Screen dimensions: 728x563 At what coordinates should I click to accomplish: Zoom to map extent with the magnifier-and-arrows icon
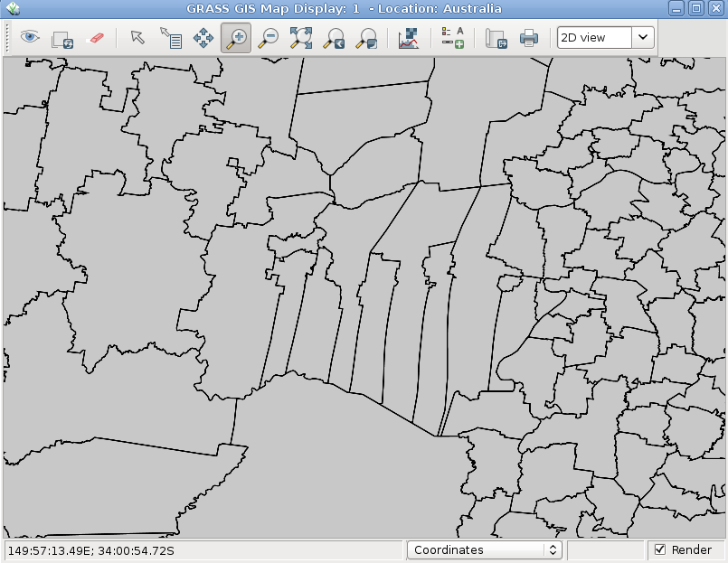301,38
